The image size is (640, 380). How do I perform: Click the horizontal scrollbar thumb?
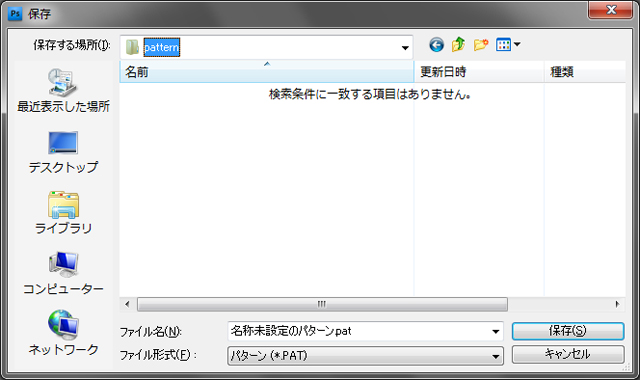[322, 304]
